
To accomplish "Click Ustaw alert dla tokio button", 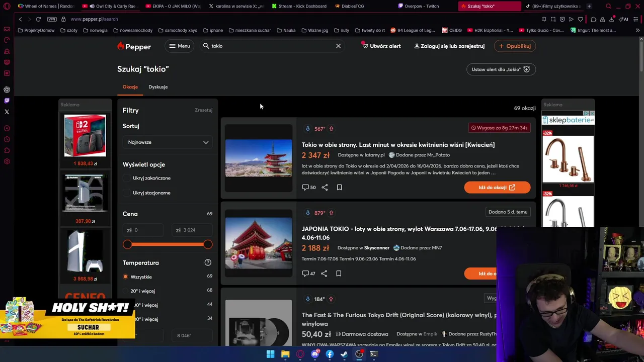I will tap(501, 69).
